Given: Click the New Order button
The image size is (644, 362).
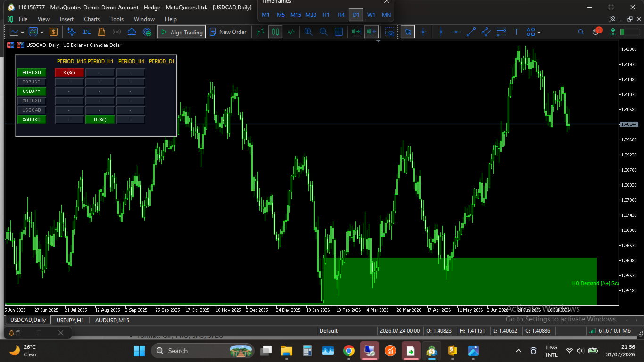Looking at the screenshot, I should point(228,32).
